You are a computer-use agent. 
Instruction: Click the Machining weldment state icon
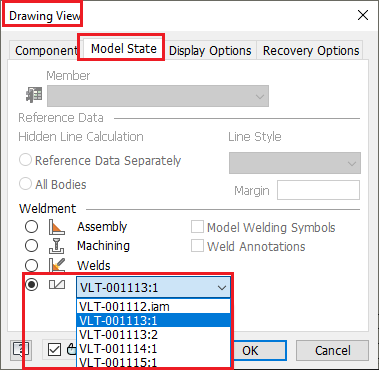pos(56,246)
